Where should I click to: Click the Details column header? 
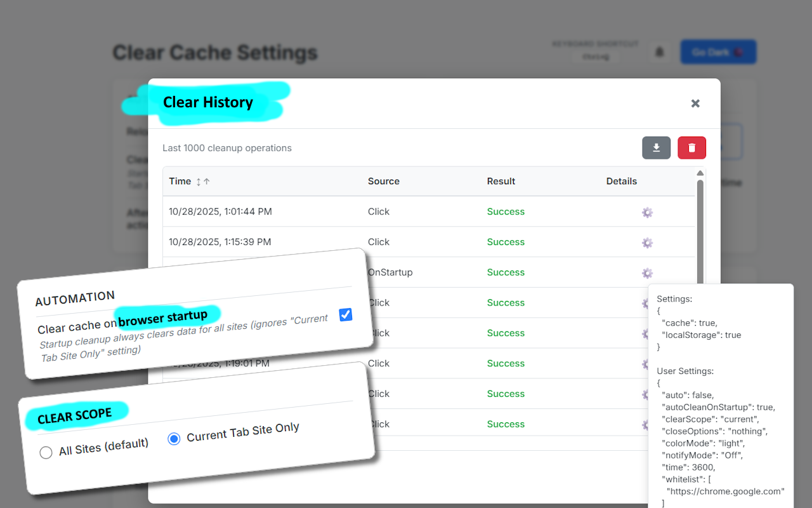pos(622,182)
